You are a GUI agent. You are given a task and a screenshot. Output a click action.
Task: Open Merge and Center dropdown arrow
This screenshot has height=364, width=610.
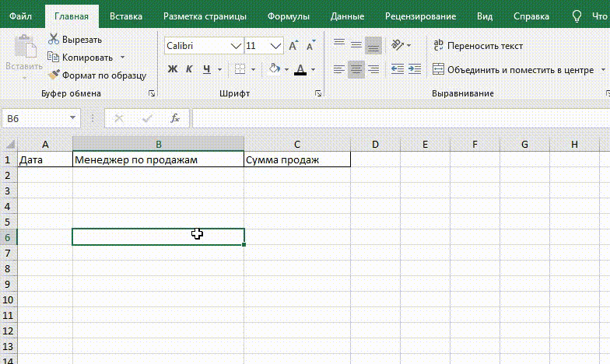coord(604,70)
